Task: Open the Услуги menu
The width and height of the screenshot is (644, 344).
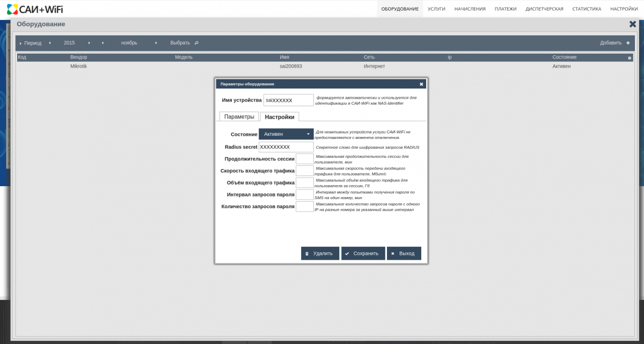Action: point(436,9)
